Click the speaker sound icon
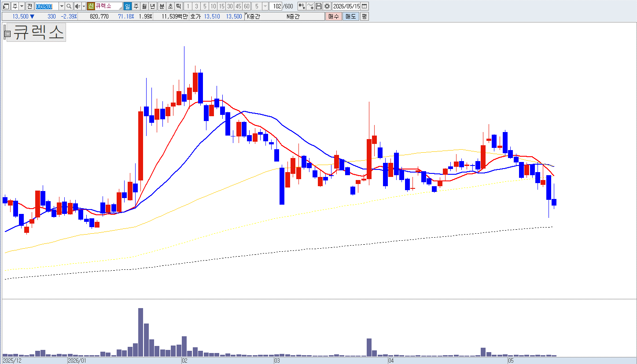Screen dimensions: 637x364 pyautogui.click(x=77, y=6)
